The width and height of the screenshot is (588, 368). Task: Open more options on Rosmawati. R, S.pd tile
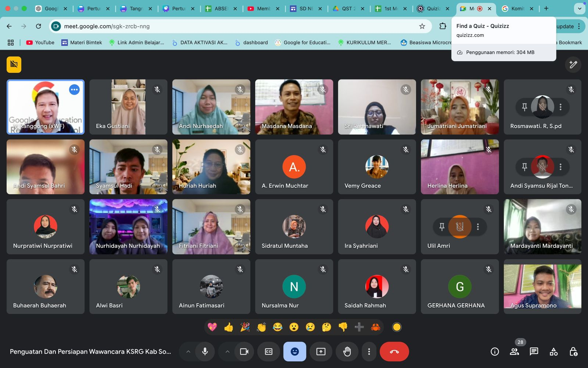tap(560, 107)
